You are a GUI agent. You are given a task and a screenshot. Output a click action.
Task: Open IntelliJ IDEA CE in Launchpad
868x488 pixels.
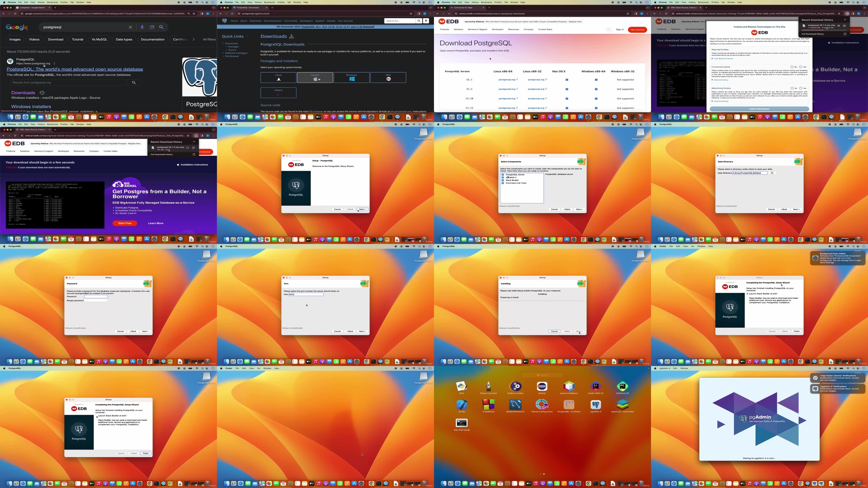pos(596,387)
